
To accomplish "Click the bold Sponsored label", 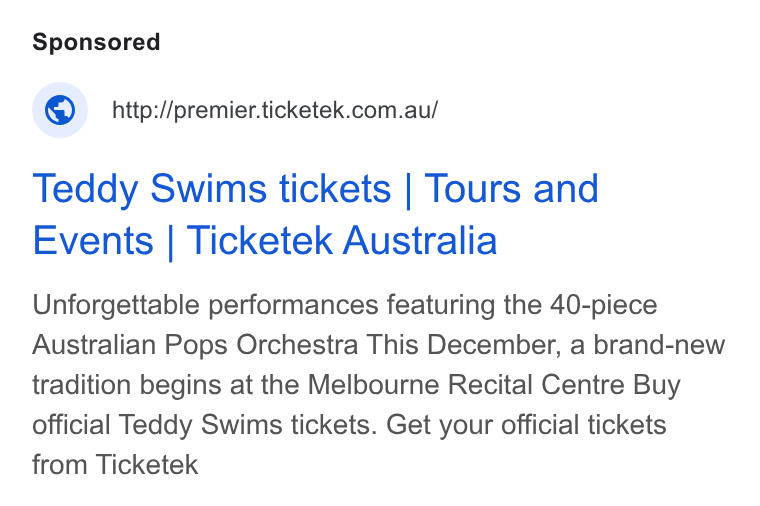I will click(x=96, y=42).
